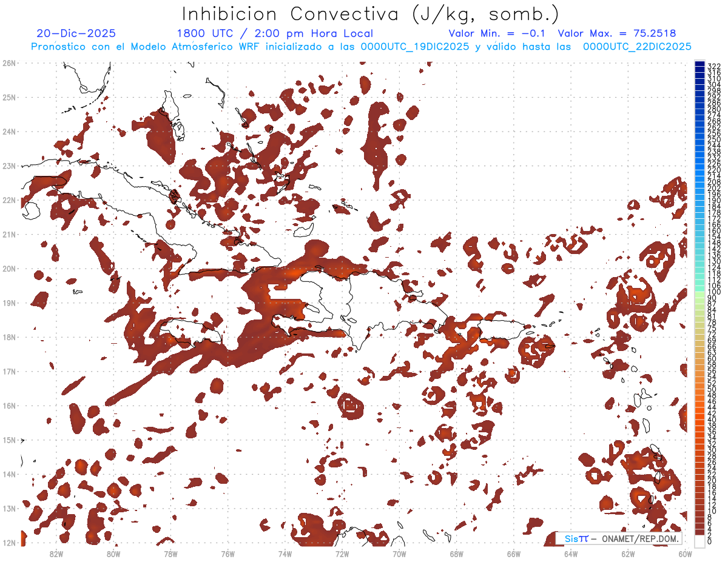Click the '74W' longitude label
Image resolution: width=728 pixels, height=562 pixels.
(285, 554)
